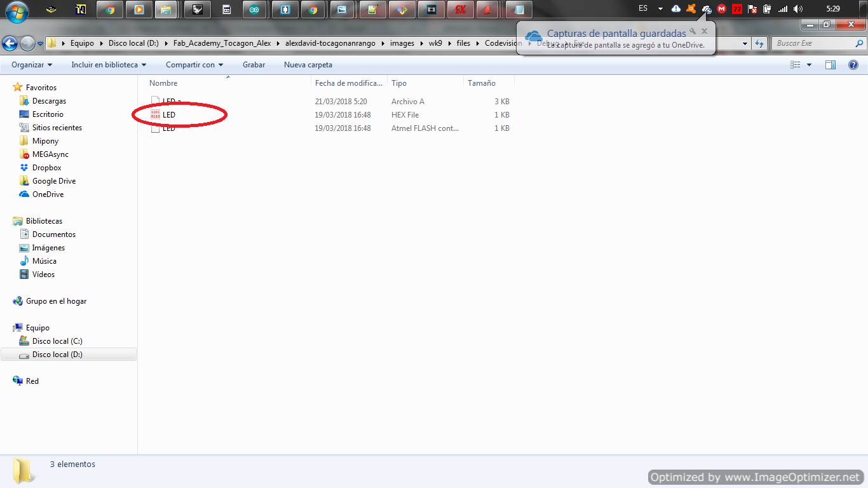Click the MEGA tray icon
This screenshot has height=488, width=868.
click(721, 9)
